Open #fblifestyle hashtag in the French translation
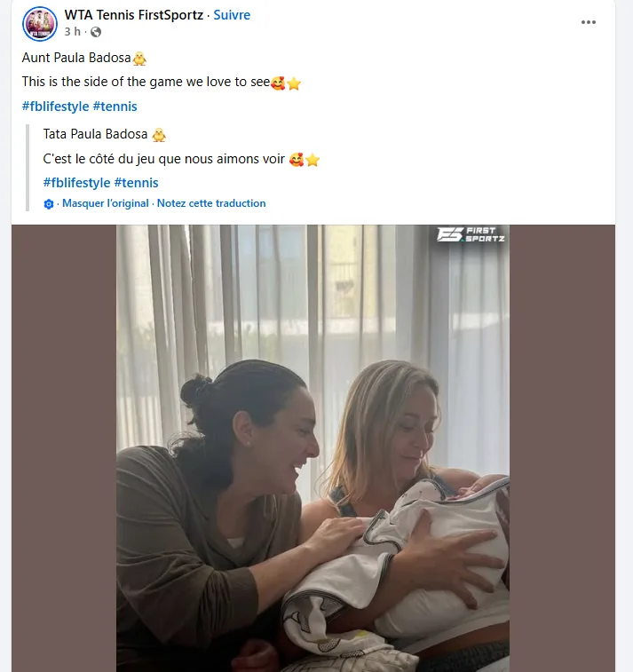Screen dimensions: 633x672 [76, 183]
